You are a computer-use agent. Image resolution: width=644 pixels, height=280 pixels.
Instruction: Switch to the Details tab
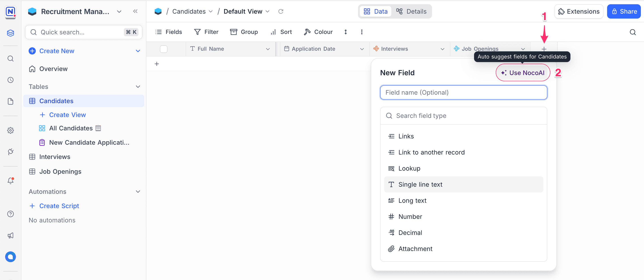[411, 11]
